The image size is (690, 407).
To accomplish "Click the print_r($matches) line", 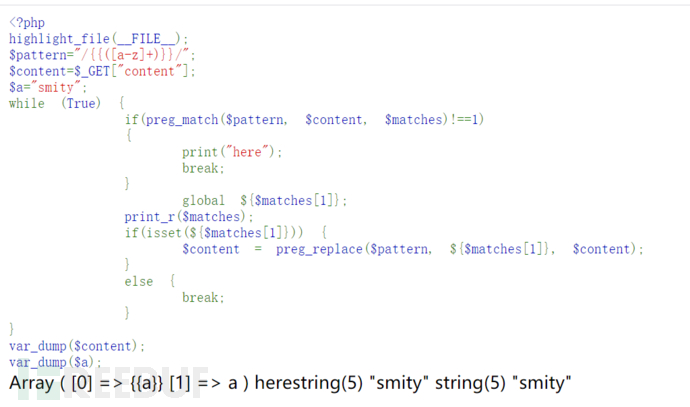I will click(x=189, y=217).
